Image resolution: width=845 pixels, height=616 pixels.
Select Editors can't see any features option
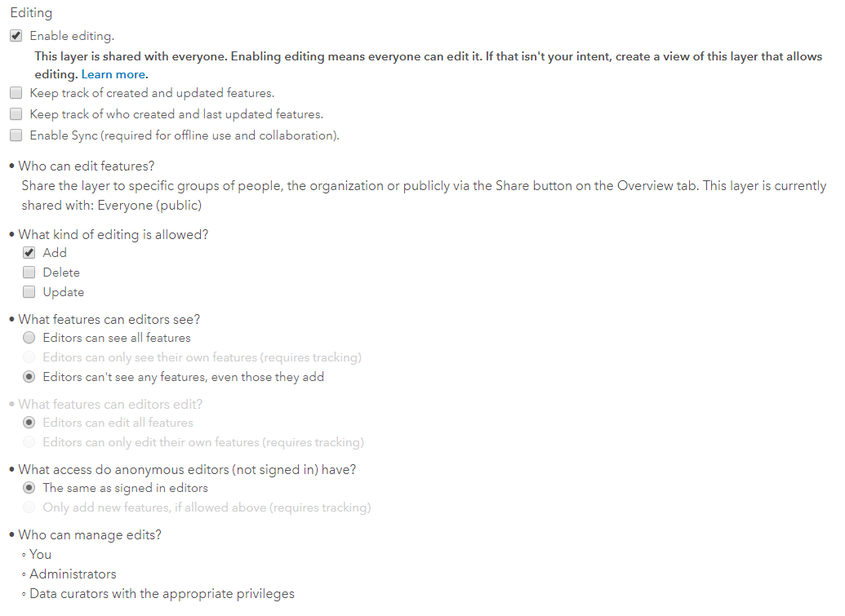click(x=29, y=377)
